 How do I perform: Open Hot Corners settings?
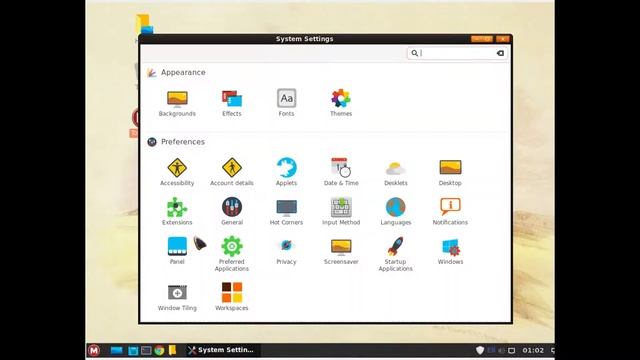pyautogui.click(x=286, y=211)
